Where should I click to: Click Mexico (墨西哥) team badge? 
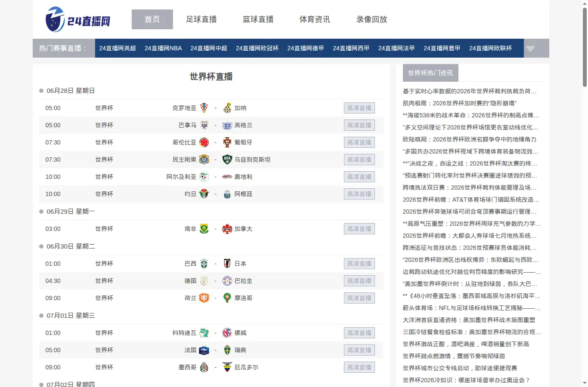pyautogui.click(x=204, y=367)
